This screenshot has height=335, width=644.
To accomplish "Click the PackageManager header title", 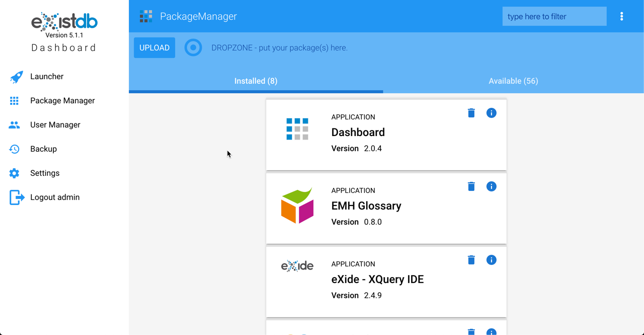I will (x=198, y=17).
